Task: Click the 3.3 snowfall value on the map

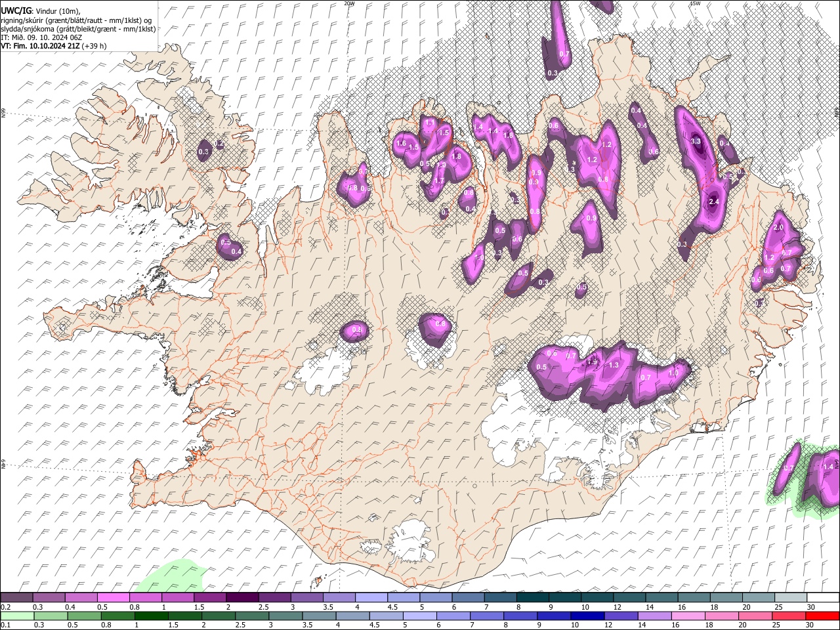Action: (x=696, y=141)
